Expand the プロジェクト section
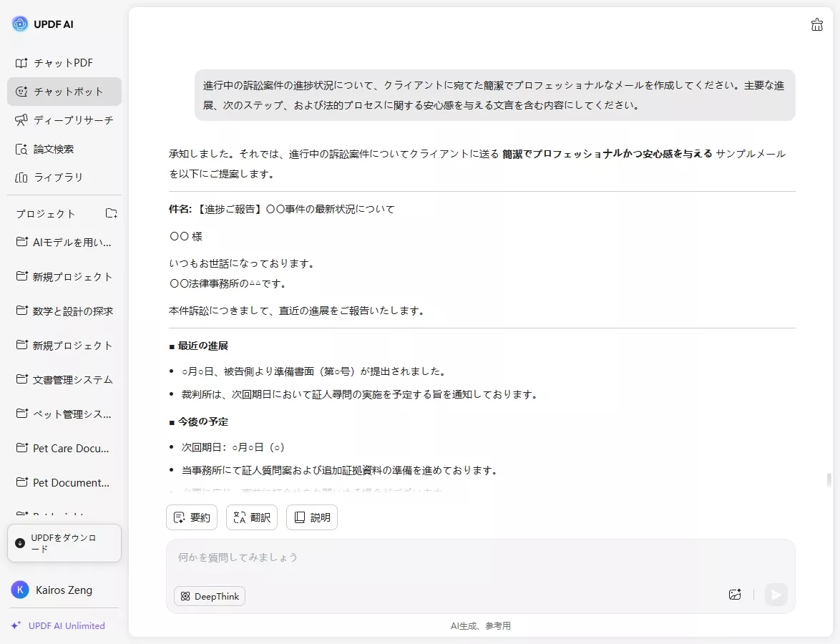This screenshot has width=840, height=644. [x=45, y=213]
